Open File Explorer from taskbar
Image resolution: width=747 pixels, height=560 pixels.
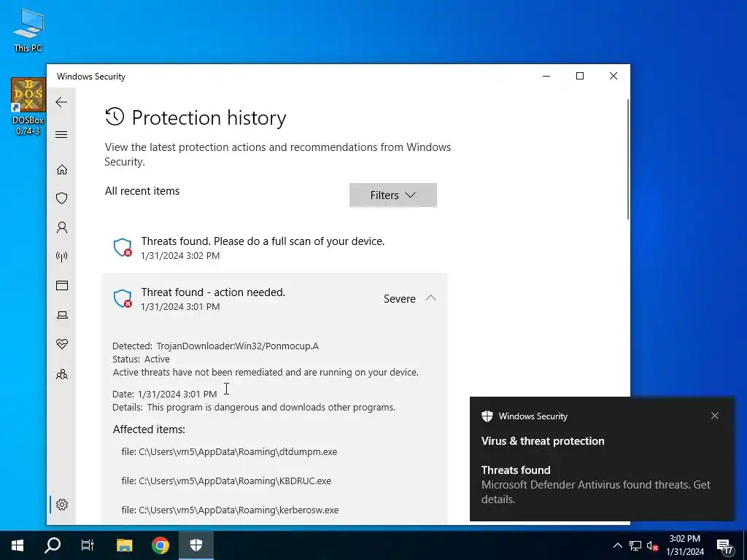click(124, 545)
